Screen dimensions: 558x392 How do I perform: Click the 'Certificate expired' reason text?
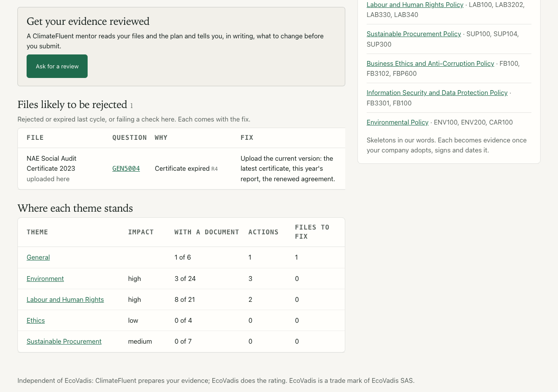(182, 169)
